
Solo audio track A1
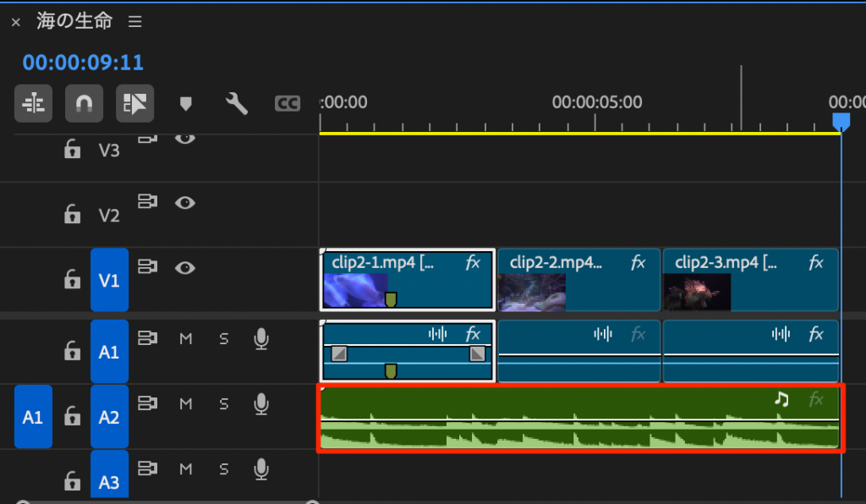(x=224, y=339)
